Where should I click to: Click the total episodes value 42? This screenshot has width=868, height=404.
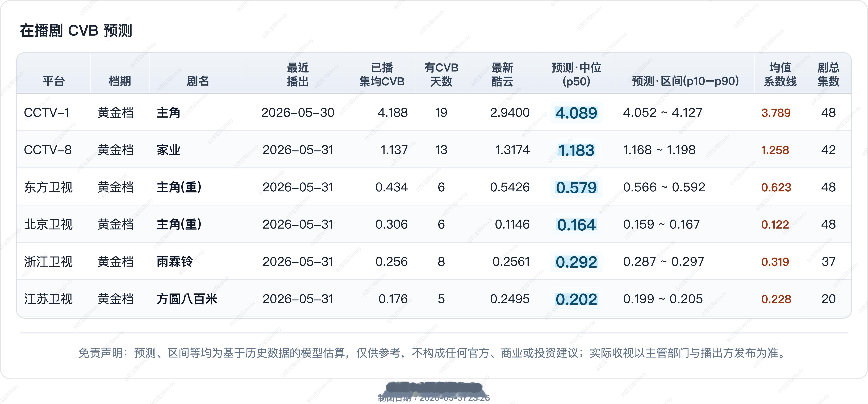[x=828, y=150]
